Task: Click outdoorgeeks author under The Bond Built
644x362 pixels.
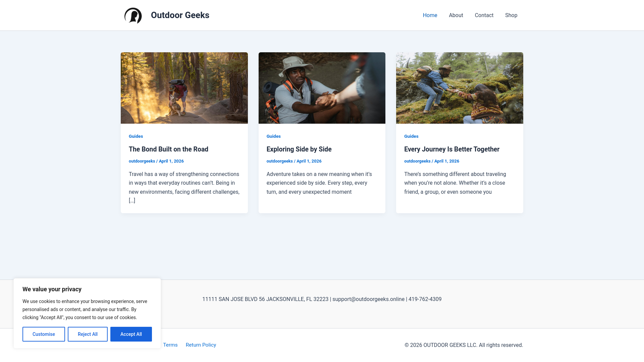Action: coord(142,161)
